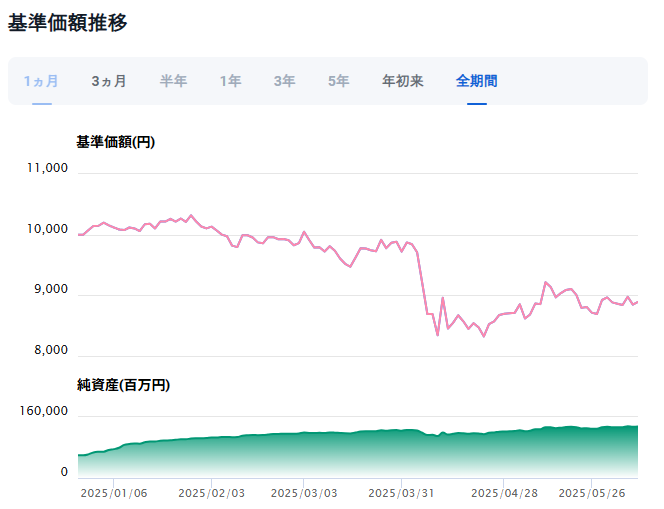Click the 0 axis value of net assets
Screen dimensions: 664x509
(x=64, y=472)
